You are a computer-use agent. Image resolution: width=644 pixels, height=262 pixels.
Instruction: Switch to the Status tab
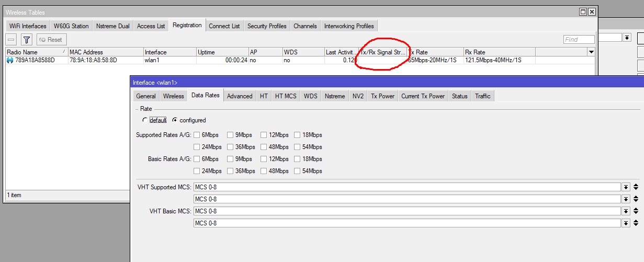point(459,96)
